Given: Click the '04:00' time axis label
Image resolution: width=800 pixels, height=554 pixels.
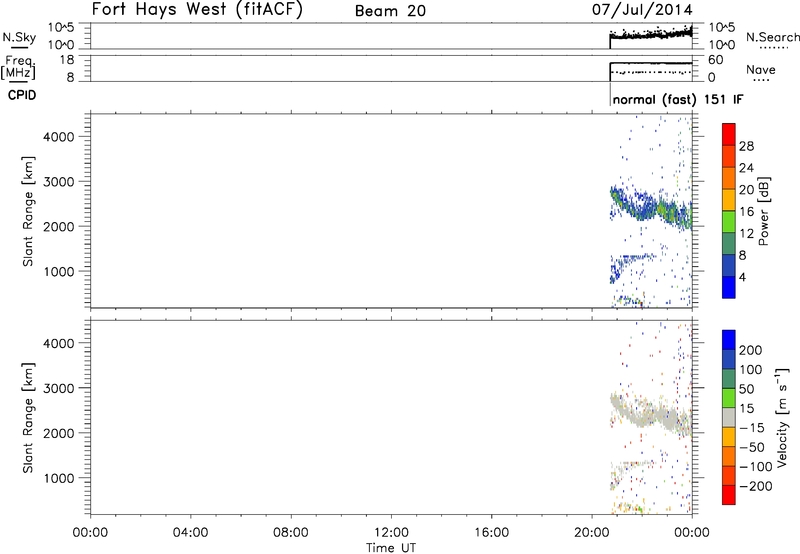Looking at the screenshot, I should (190, 533).
